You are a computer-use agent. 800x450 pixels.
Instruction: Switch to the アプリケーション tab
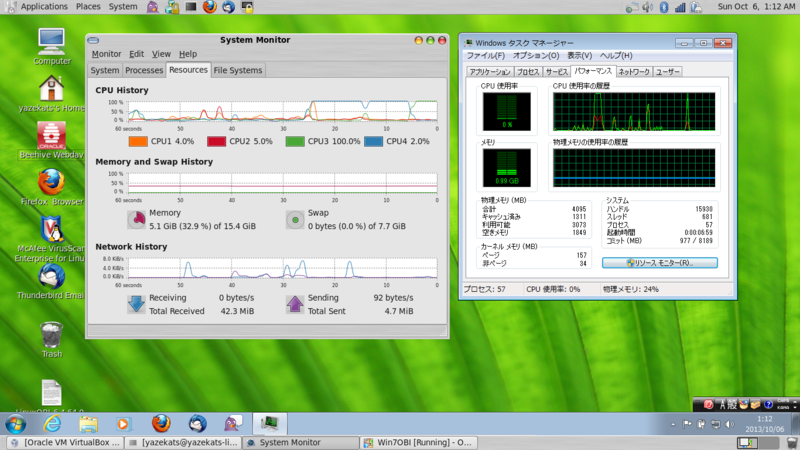[x=490, y=72]
